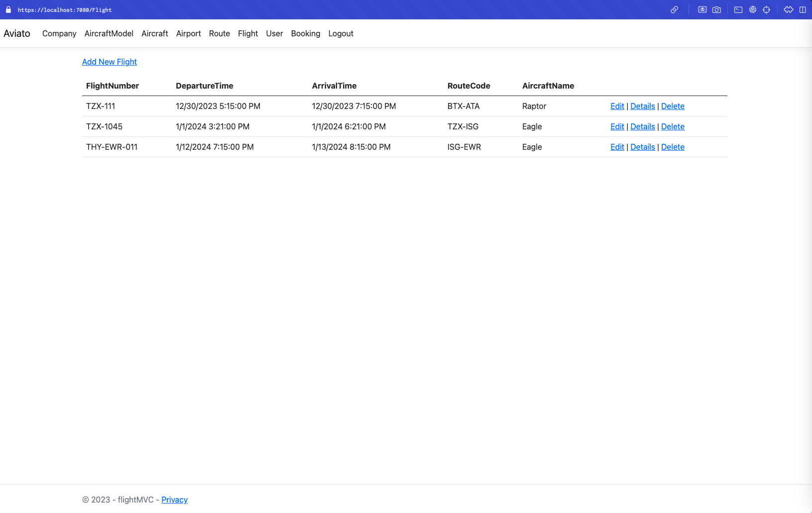Select the THY-EWR-011 flight number cell
Viewport: 812px width, 513px height.
click(112, 147)
